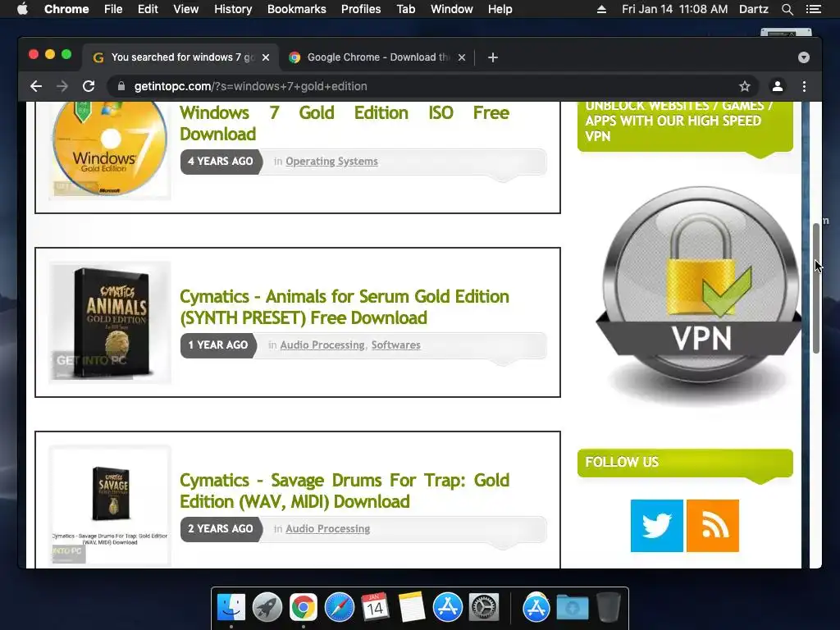This screenshot has height=630, width=840.
Task: Open the Trash in the Dock
Action: click(608, 608)
